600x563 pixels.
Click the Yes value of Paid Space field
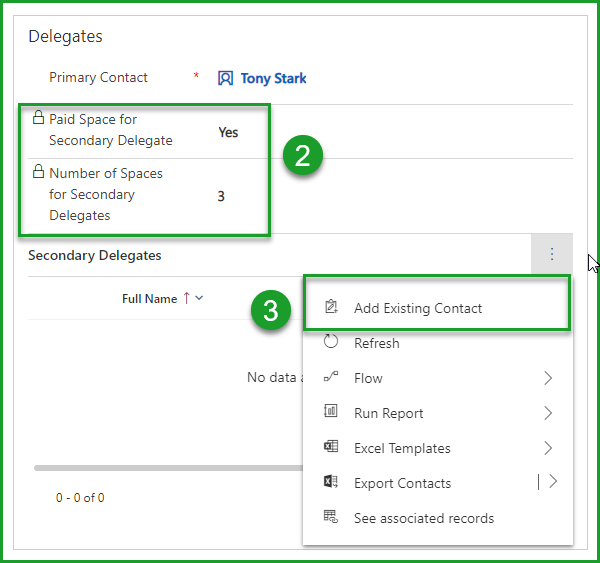228,132
